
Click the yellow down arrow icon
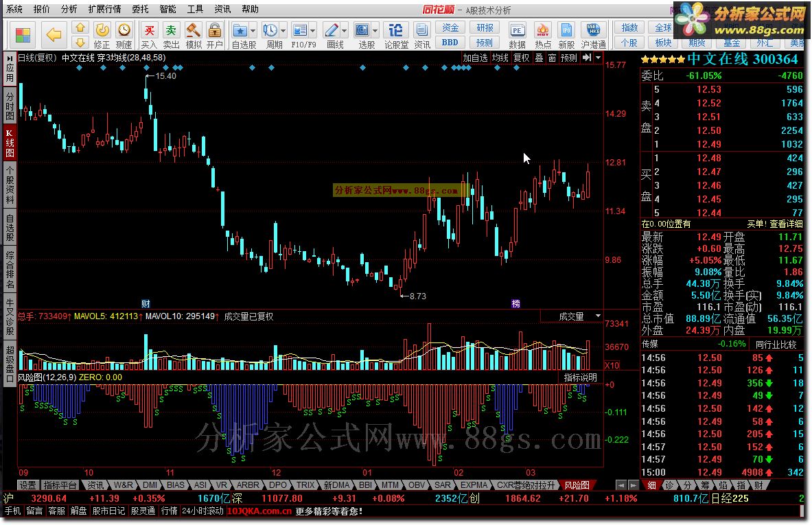pos(80,43)
